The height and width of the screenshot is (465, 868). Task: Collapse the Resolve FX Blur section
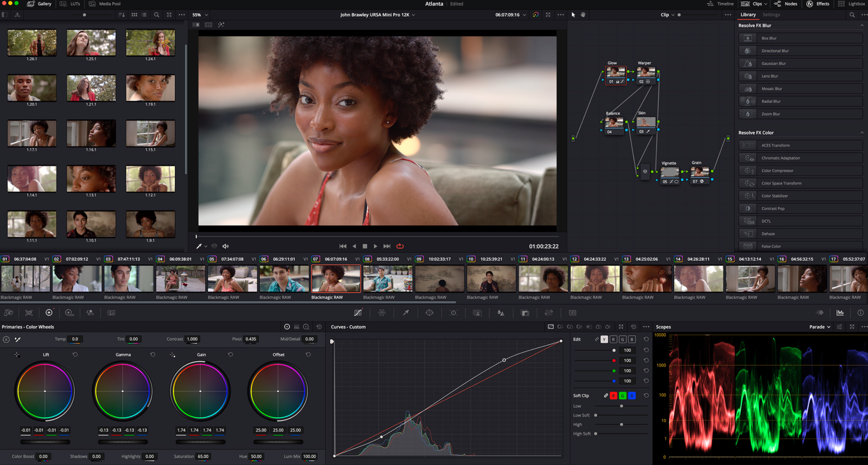pos(862,25)
